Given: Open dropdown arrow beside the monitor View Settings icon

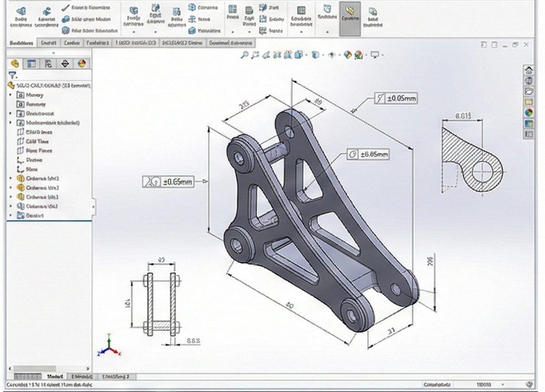Looking at the screenshot, I should coord(383,55).
